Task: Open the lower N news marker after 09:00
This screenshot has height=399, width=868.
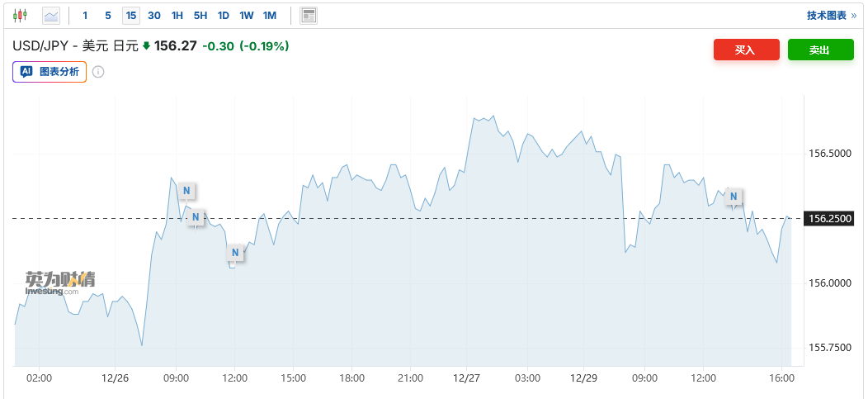Action: (x=196, y=218)
